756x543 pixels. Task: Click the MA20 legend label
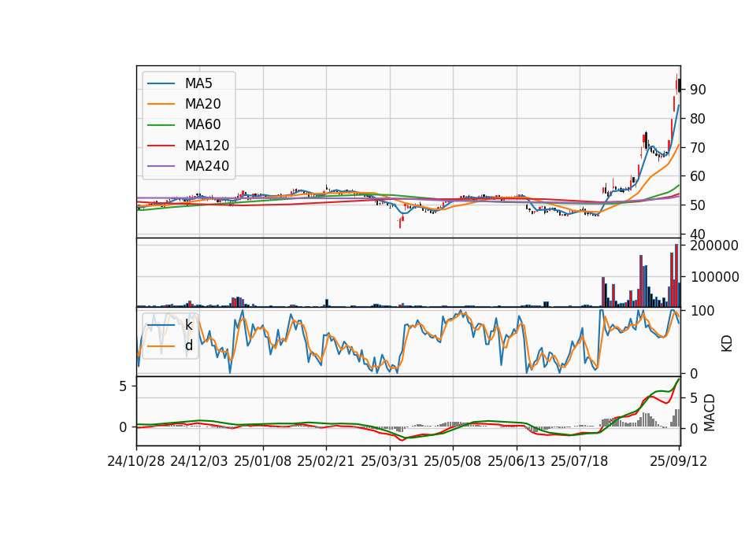pos(202,104)
